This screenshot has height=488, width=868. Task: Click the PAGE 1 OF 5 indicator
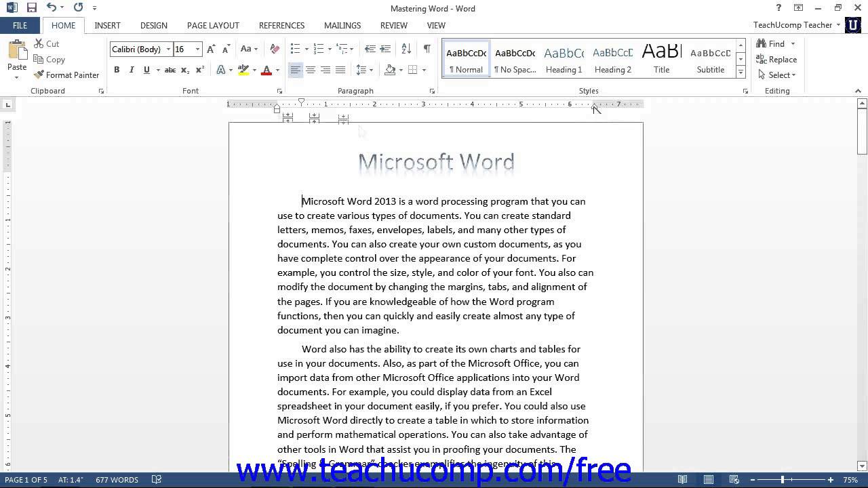pos(26,480)
